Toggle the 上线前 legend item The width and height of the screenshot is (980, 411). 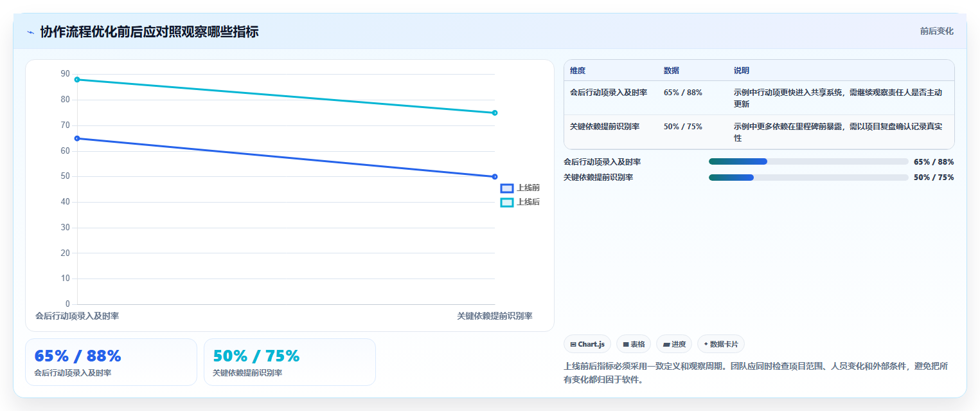coord(520,188)
